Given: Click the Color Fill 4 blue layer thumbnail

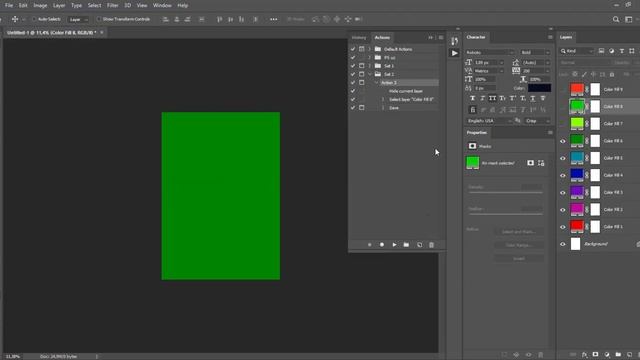Looking at the screenshot, I should pyautogui.click(x=577, y=175).
